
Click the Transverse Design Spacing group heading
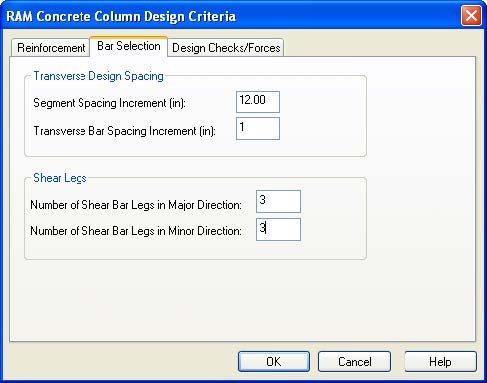click(x=98, y=76)
